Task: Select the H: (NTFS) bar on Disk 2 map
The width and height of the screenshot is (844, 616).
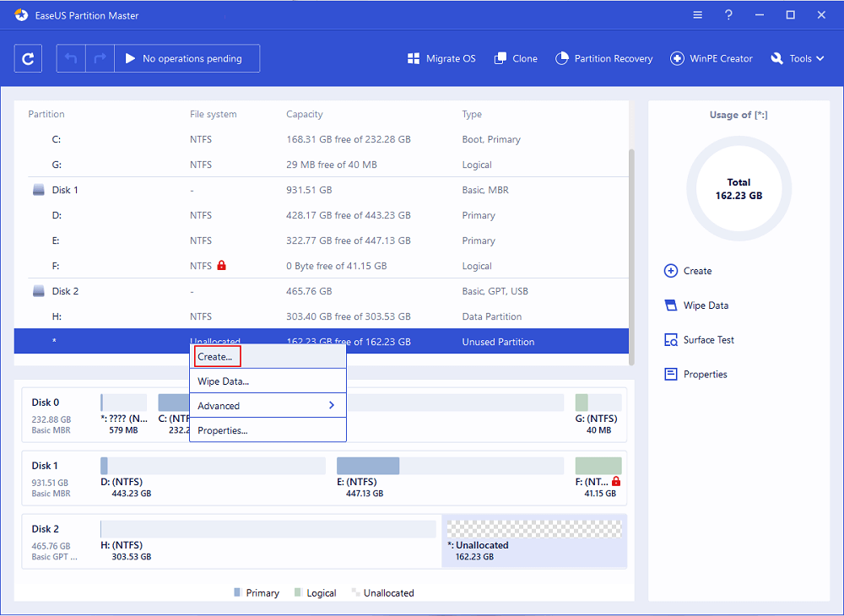Action: [268, 529]
